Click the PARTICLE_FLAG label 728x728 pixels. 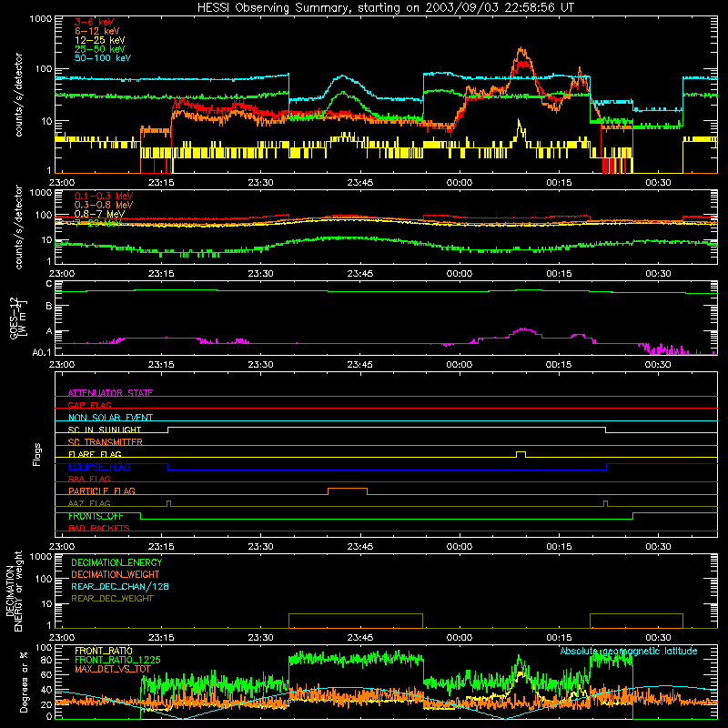pyautogui.click(x=102, y=490)
